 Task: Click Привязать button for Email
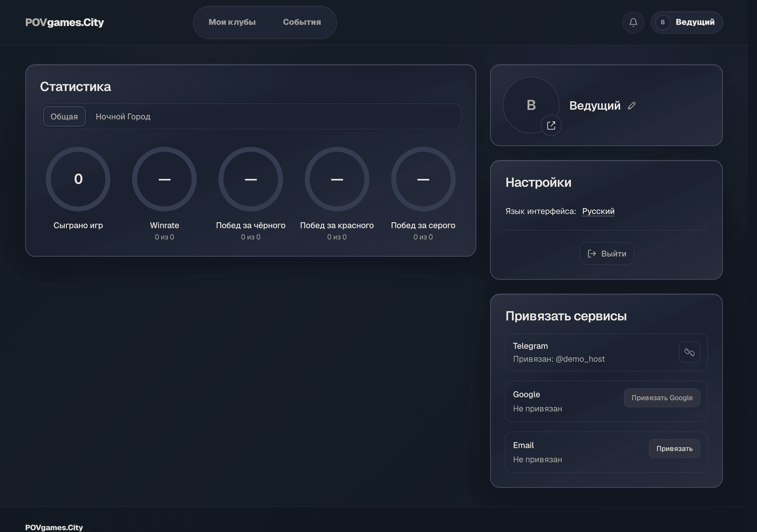click(674, 449)
